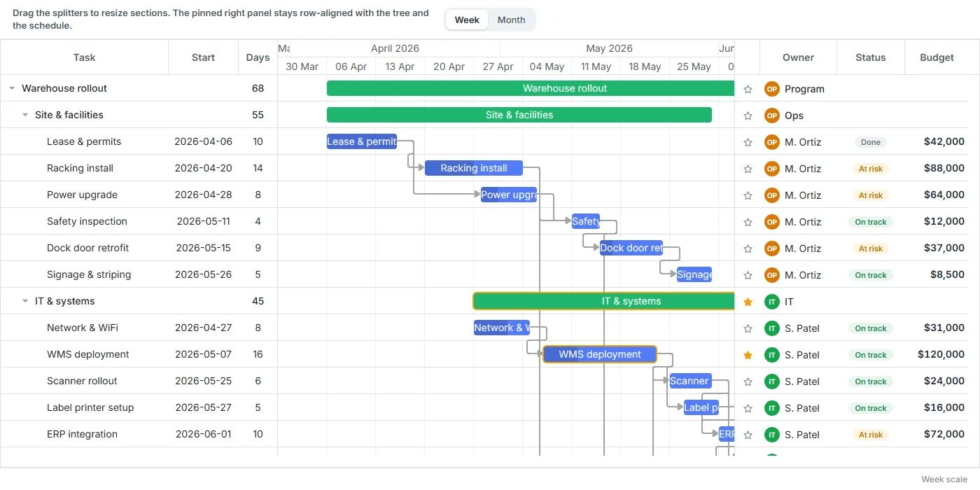Star the ERP integration row
Viewport: 980px width, 490px height.
[748, 435]
